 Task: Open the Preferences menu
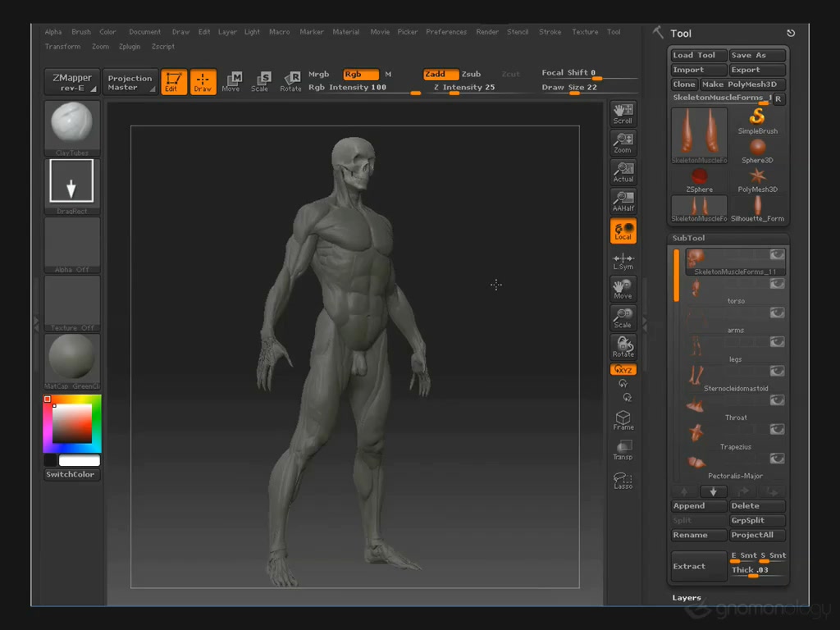[446, 32]
